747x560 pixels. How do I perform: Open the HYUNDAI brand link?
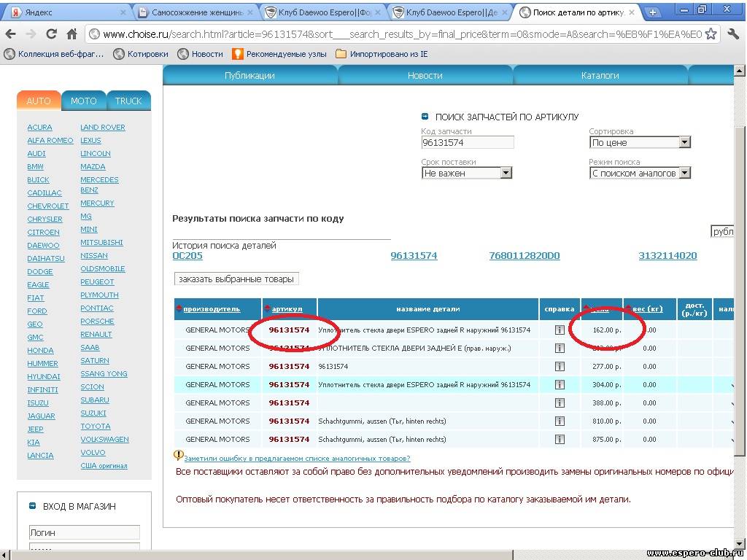tap(44, 377)
